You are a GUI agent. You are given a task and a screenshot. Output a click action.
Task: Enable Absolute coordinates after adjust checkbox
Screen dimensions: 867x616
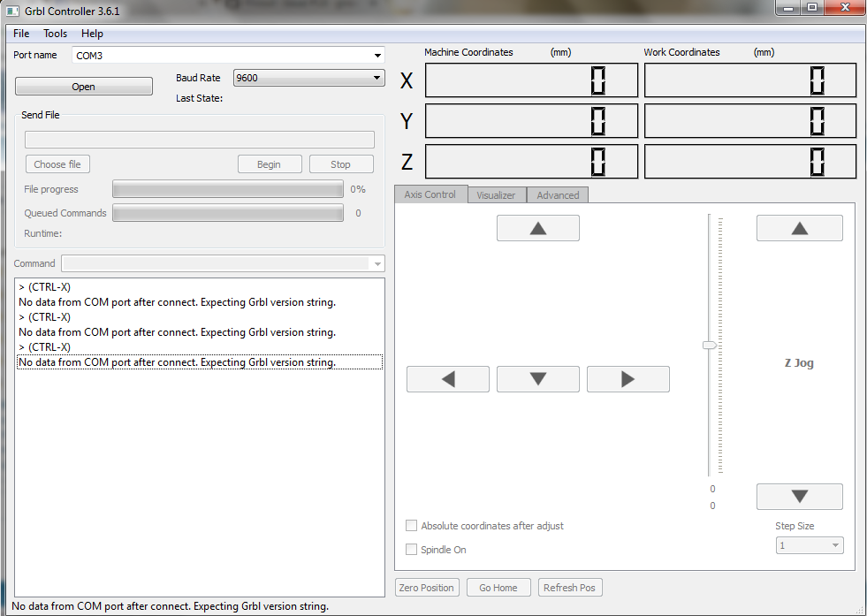point(411,525)
